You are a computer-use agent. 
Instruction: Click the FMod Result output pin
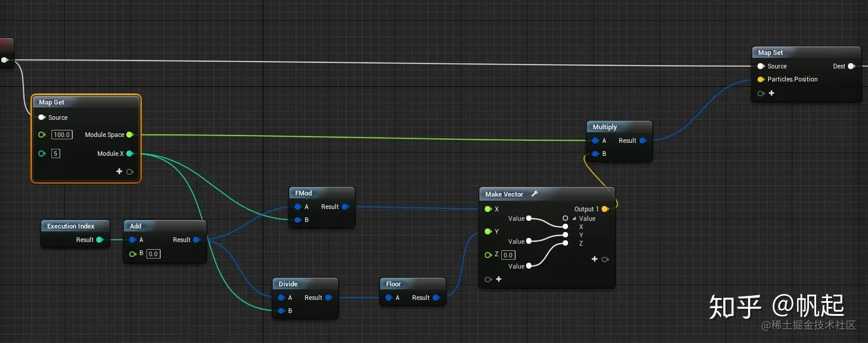(x=345, y=207)
